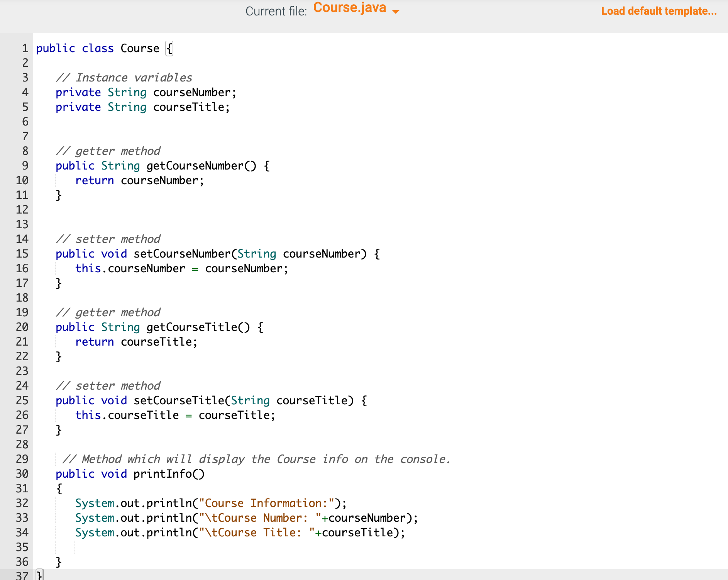Click 'private String courseNumber;' line
This screenshot has height=580, width=728.
[146, 92]
